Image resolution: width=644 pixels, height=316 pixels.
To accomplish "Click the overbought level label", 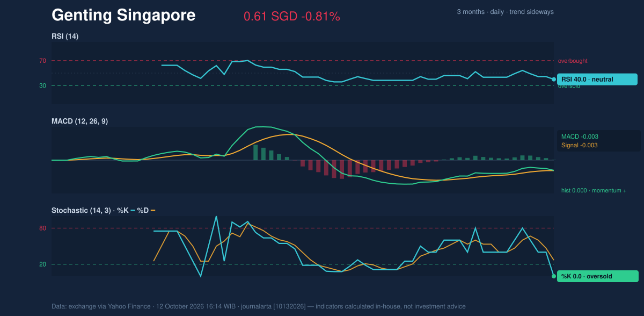I will (x=573, y=61).
